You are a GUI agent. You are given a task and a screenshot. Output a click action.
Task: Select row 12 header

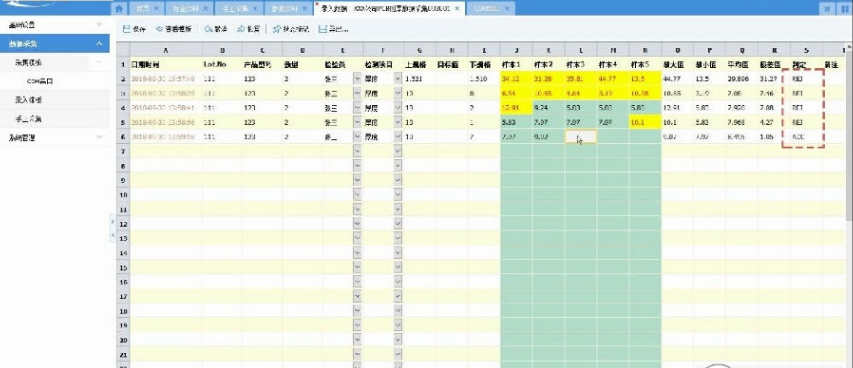click(123, 224)
